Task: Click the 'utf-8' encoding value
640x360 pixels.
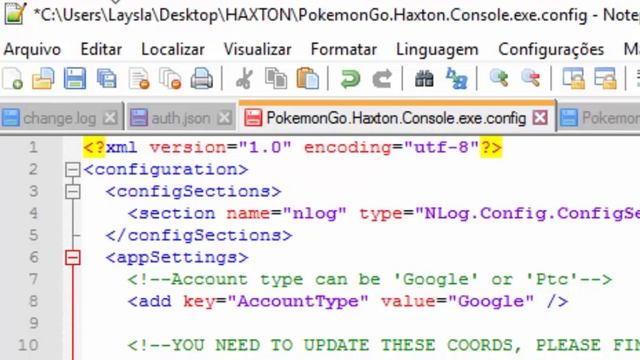Action: click(x=441, y=147)
